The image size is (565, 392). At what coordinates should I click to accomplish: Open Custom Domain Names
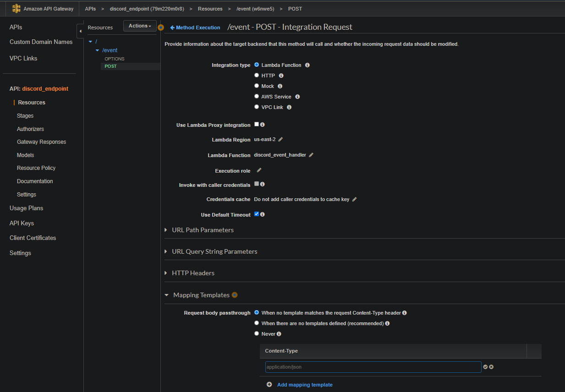(x=41, y=42)
